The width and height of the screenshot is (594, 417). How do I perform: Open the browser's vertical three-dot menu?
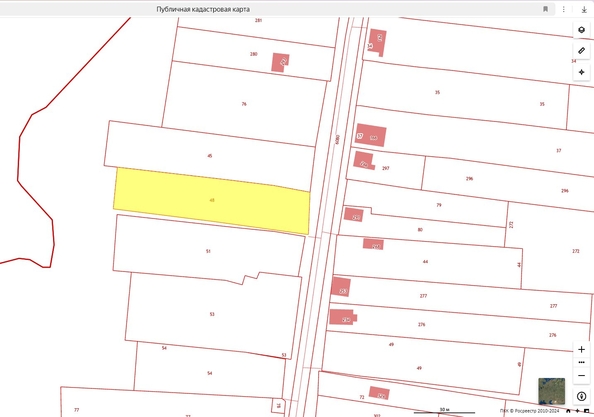tap(564, 9)
